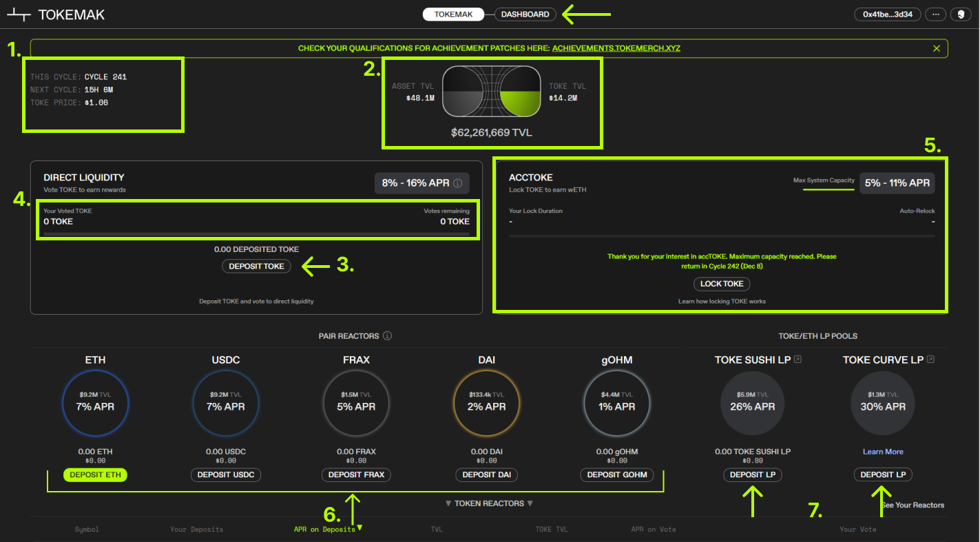Click the Max System Capacity indicator bar

828,189
